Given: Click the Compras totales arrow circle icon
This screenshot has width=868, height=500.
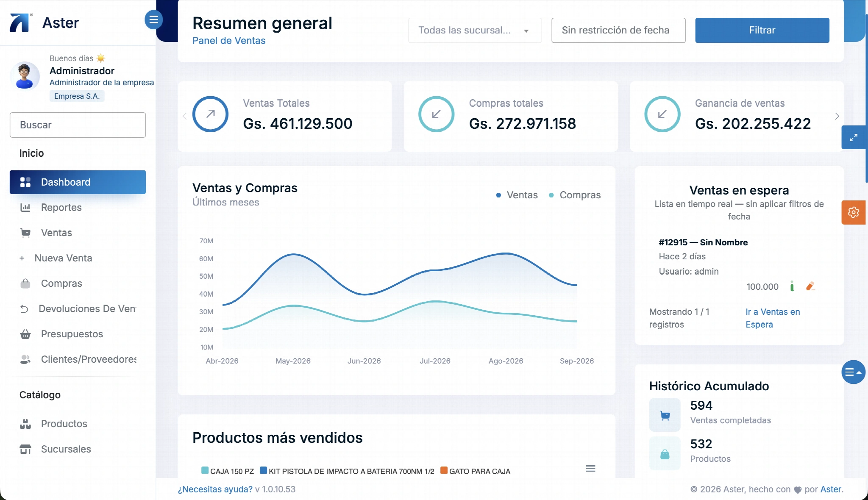Looking at the screenshot, I should click(436, 114).
